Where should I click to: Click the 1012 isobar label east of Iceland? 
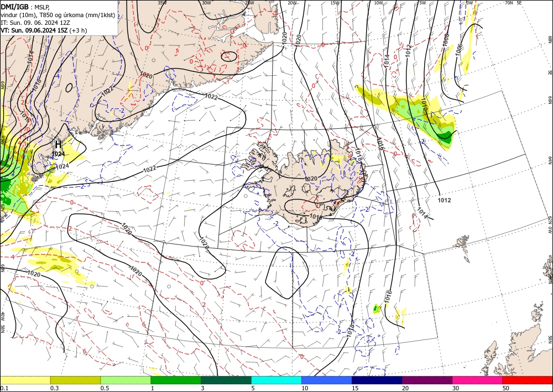point(445,200)
